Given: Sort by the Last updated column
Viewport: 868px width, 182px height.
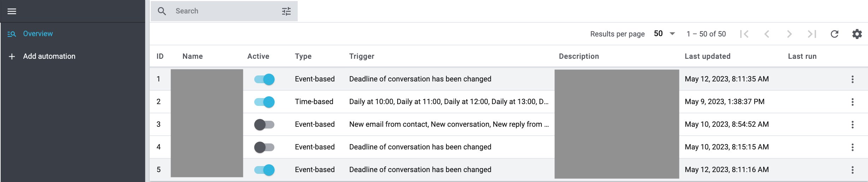Looking at the screenshot, I should pyautogui.click(x=707, y=56).
